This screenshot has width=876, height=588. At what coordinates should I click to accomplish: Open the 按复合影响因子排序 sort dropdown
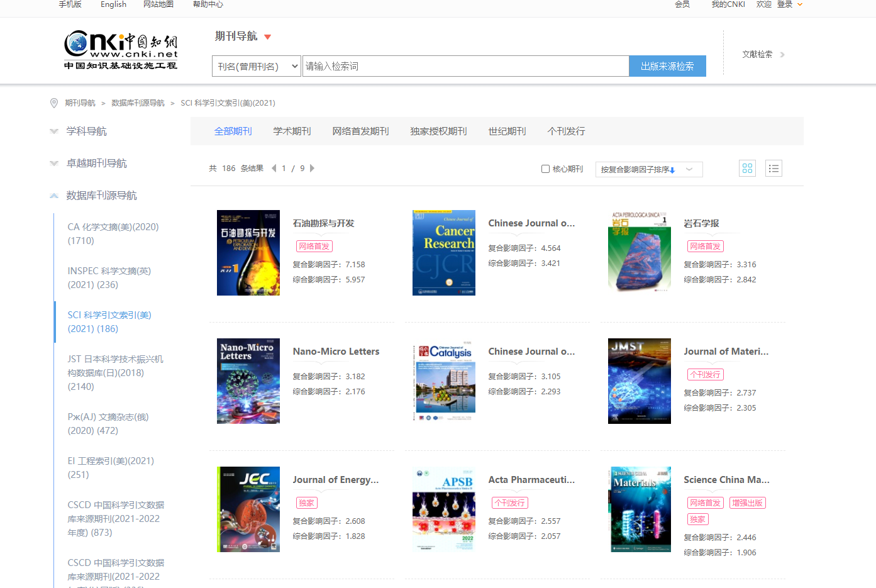(x=648, y=169)
